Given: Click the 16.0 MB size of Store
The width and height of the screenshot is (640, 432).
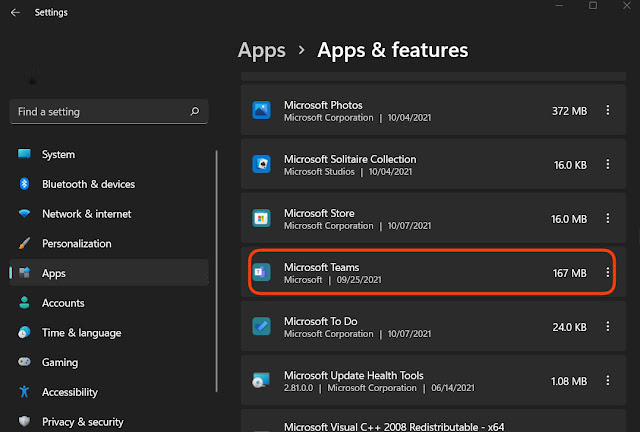Looking at the screenshot, I should pyautogui.click(x=569, y=219).
